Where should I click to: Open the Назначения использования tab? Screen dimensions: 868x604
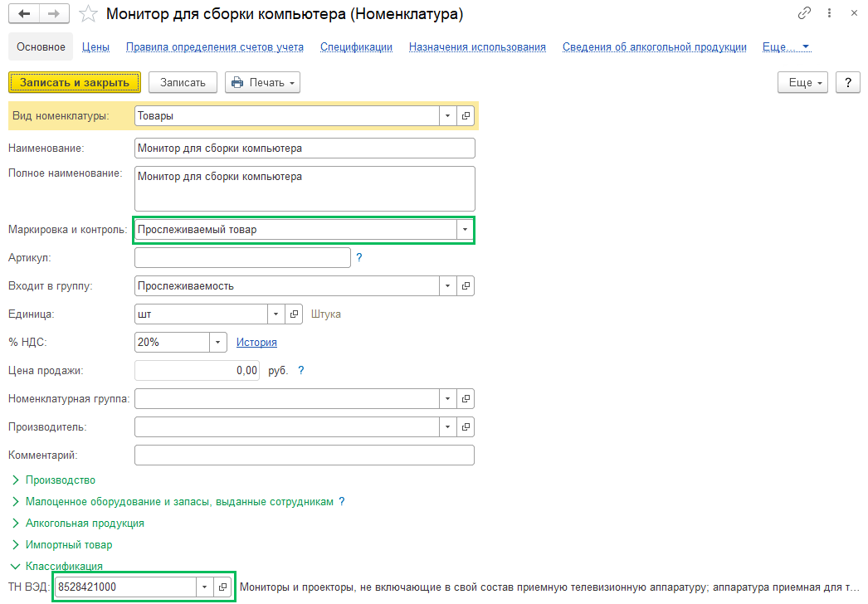click(477, 47)
